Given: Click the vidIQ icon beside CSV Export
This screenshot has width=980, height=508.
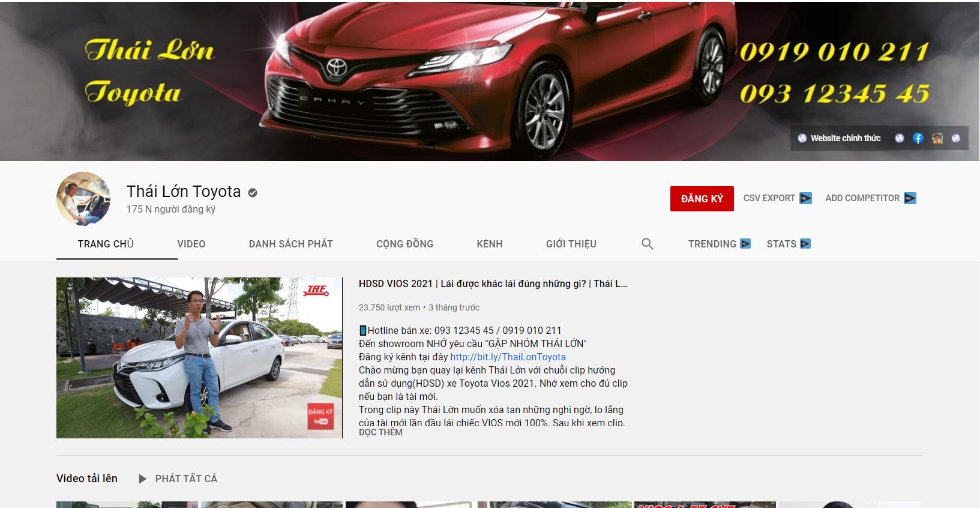Looking at the screenshot, I should coord(805,198).
